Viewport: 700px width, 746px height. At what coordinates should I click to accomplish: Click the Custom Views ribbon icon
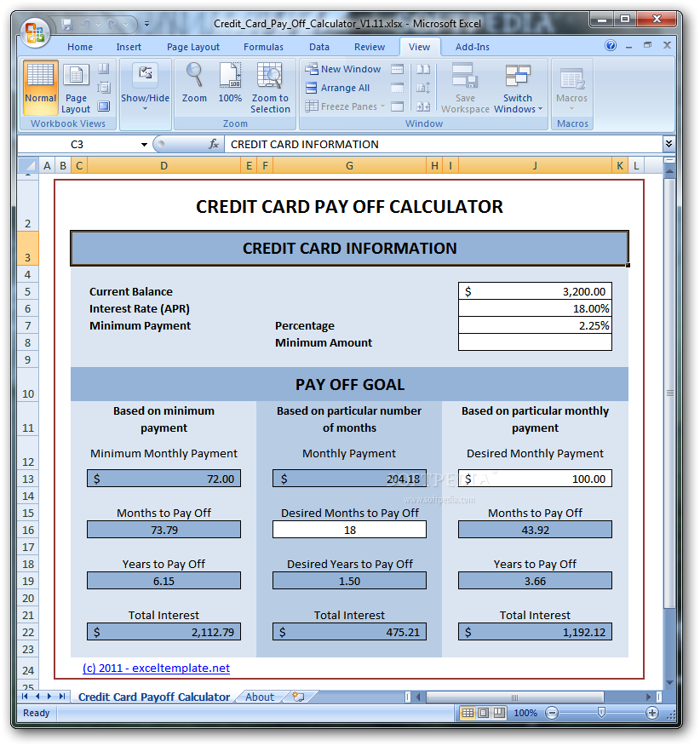point(104,88)
